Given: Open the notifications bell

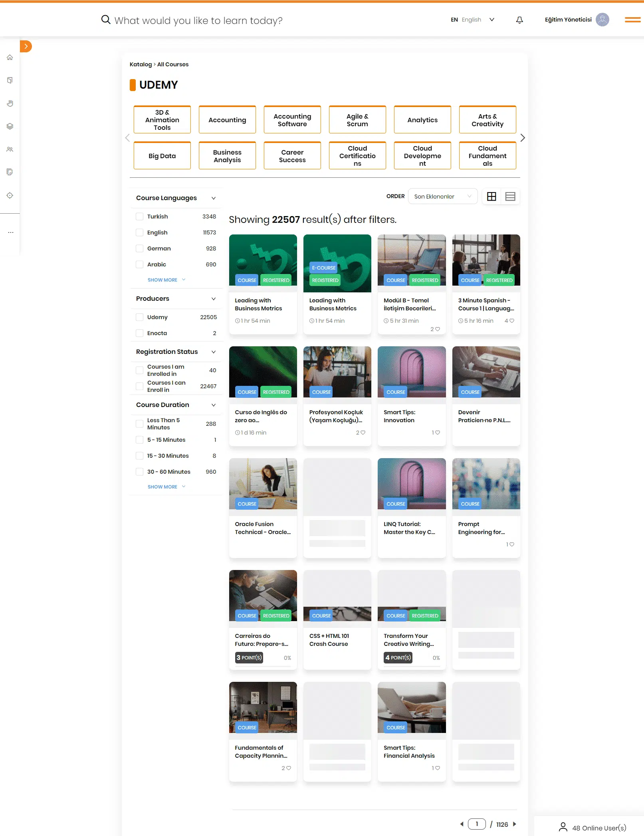Looking at the screenshot, I should pyautogui.click(x=519, y=20).
